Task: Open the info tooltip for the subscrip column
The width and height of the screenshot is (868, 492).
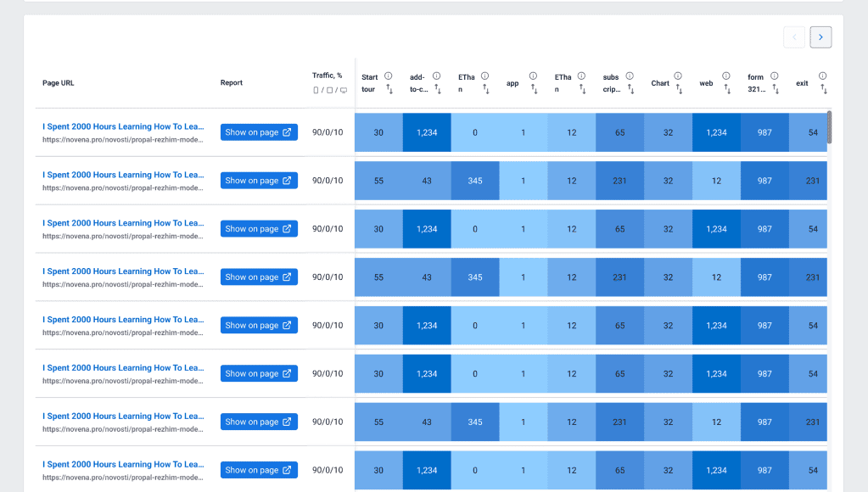Action: click(630, 75)
